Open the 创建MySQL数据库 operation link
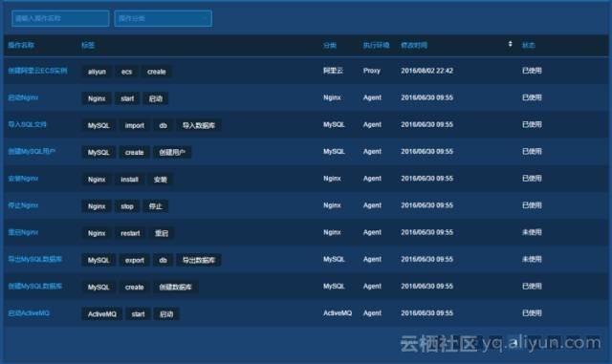This screenshot has width=612, height=364. click(34, 286)
